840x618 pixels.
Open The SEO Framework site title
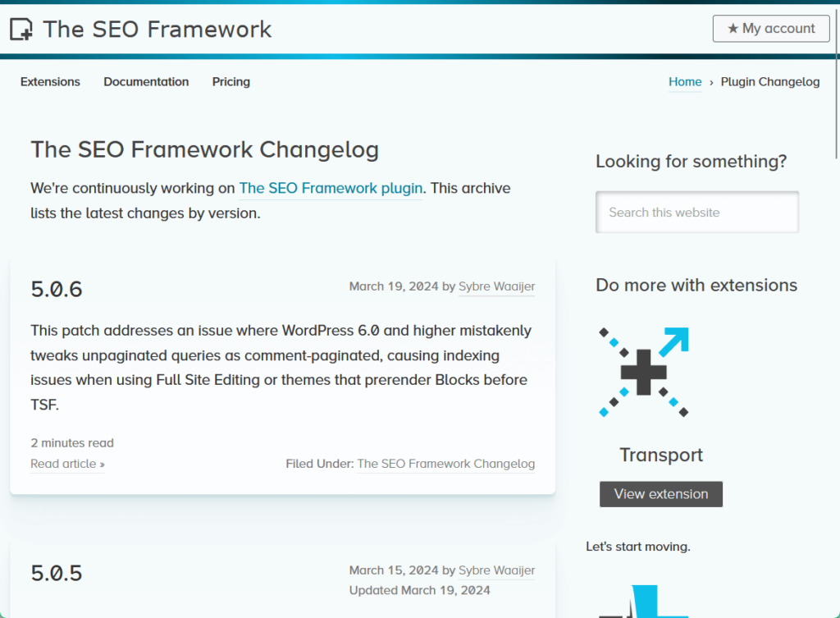[157, 29]
